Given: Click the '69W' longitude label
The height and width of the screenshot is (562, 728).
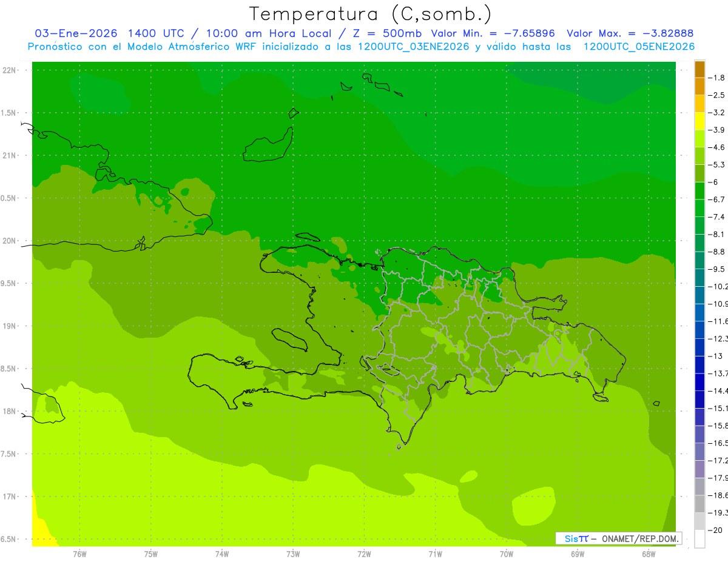Looking at the screenshot, I should pyautogui.click(x=578, y=554).
